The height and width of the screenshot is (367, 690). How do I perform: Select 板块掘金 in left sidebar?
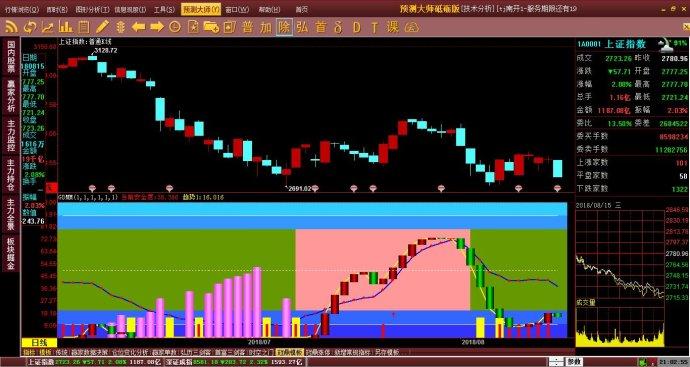[x=11, y=253]
